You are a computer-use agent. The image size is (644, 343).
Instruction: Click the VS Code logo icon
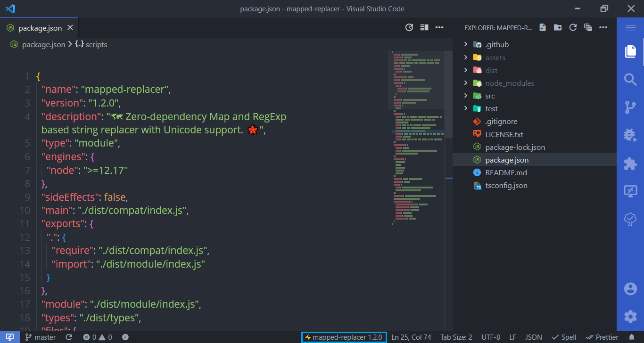click(x=10, y=8)
